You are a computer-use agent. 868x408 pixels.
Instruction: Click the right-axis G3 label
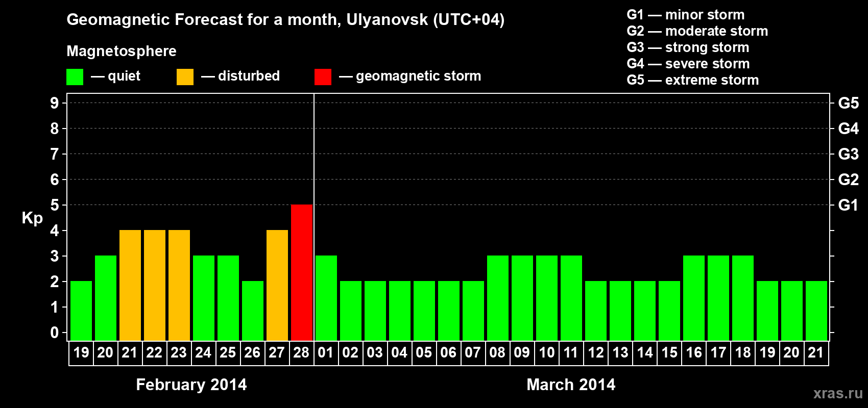(x=848, y=154)
